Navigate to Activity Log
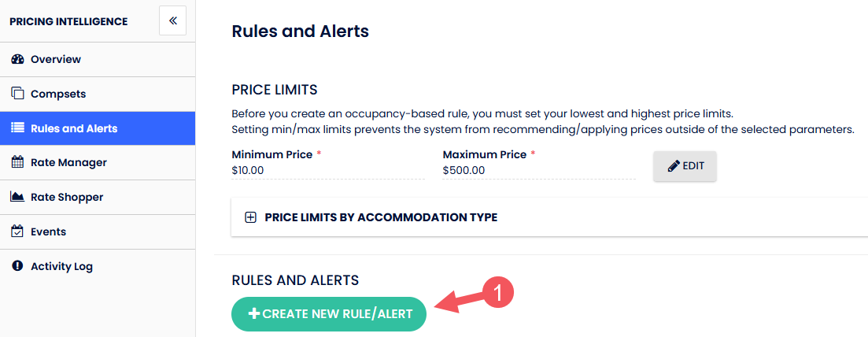The image size is (868, 337). 61,266
